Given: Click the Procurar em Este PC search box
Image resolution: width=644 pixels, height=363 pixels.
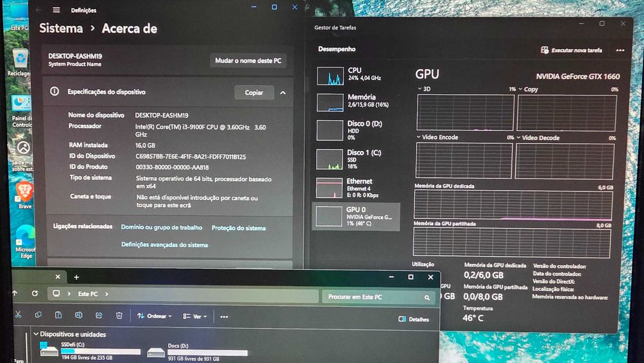Looking at the screenshot, I should point(378,297).
